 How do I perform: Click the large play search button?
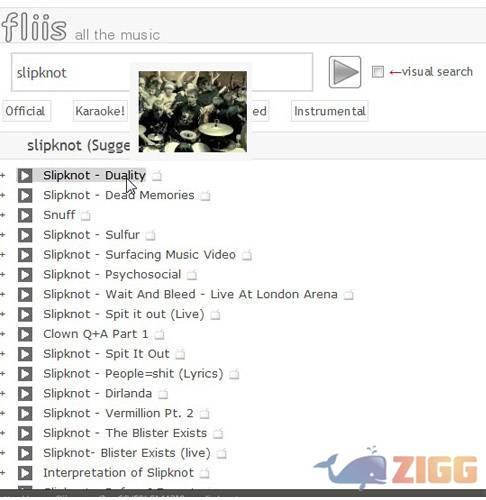click(x=345, y=72)
